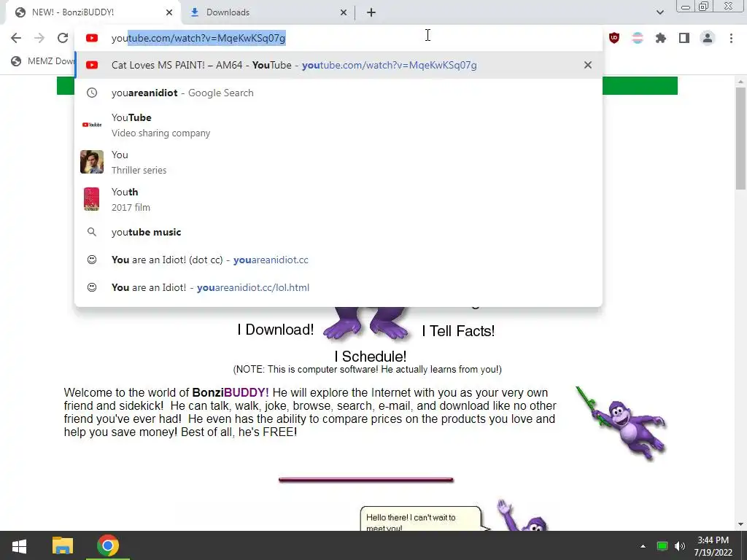
Task: Click the I Tell Facts! text
Action: (458, 331)
